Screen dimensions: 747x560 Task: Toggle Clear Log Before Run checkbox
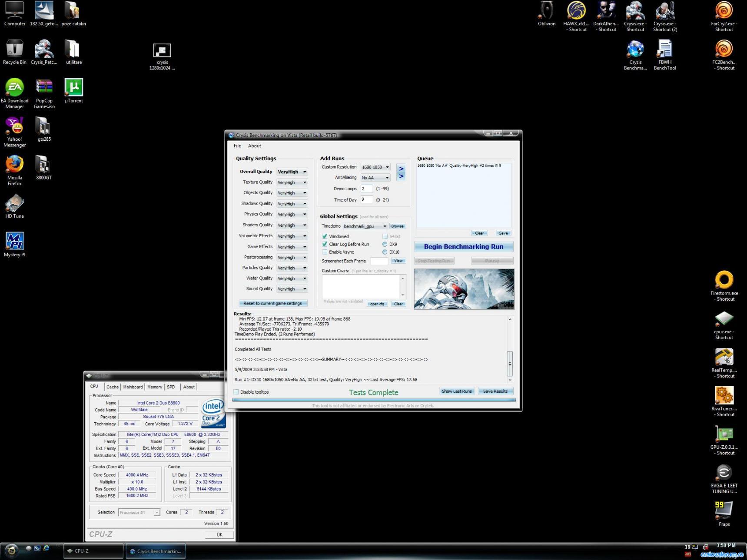325,244
